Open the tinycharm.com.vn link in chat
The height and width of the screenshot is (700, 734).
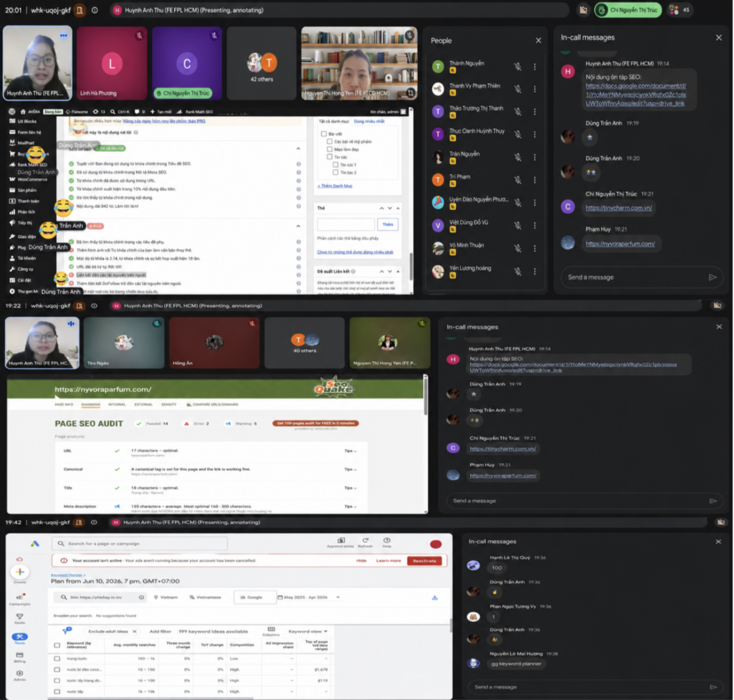click(619, 208)
